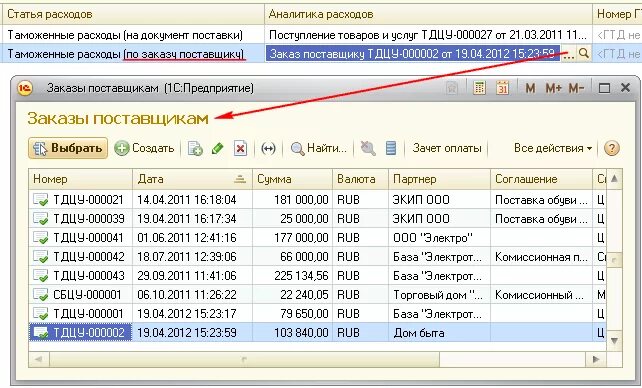Viewport: 642px width, 388px height.
Task: Click the 1C logo icon in title bar
Action: (x=25, y=88)
